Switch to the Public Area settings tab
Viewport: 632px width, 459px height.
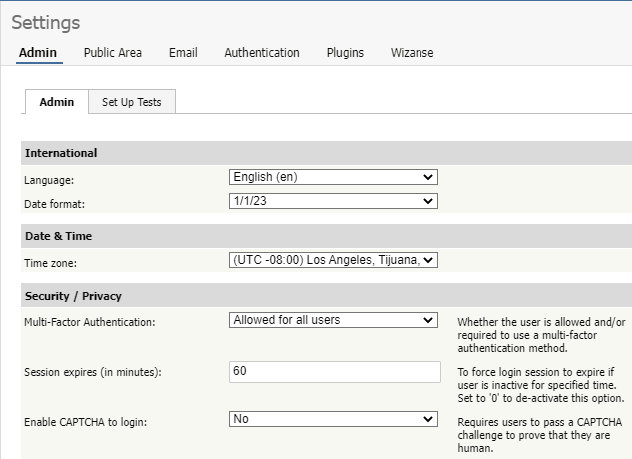(112, 53)
